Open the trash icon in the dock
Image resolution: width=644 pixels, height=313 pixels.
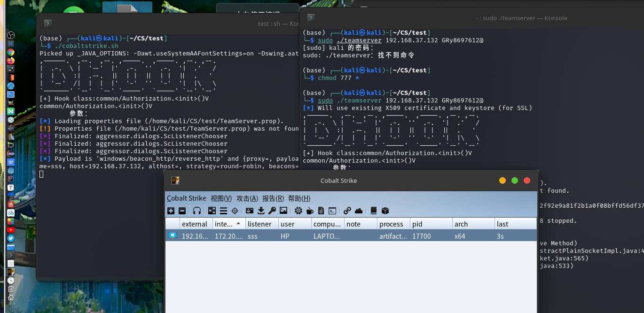[11, 289]
